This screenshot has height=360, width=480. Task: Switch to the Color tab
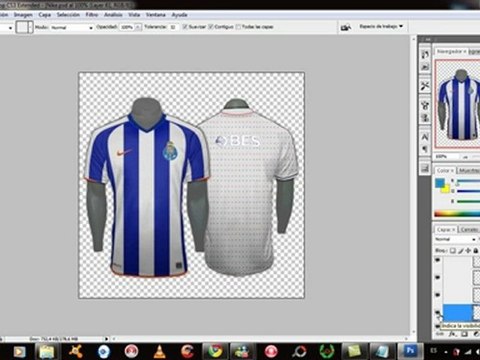tap(445, 170)
